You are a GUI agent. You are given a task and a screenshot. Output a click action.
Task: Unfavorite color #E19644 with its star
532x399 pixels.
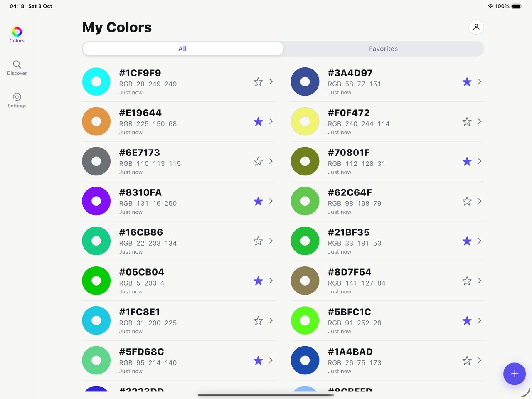[x=258, y=121]
